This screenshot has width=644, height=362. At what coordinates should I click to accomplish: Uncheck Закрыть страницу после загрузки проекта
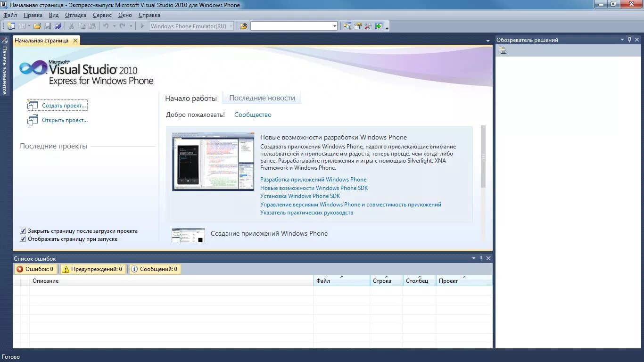(x=23, y=231)
